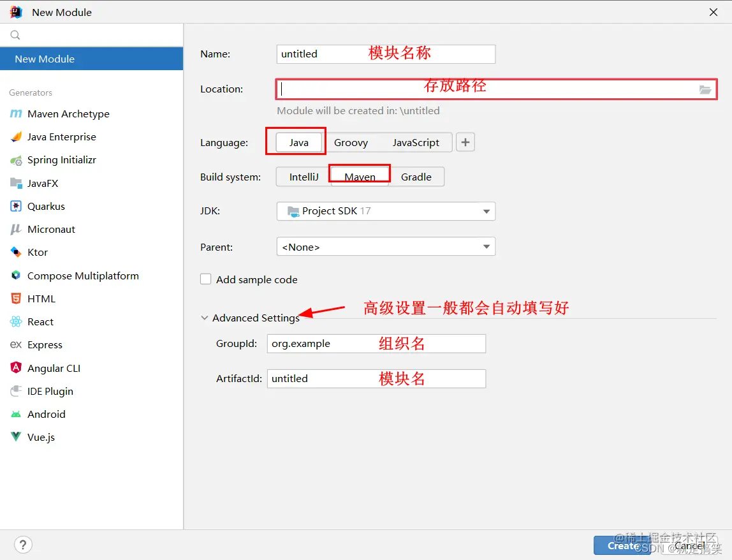The height and width of the screenshot is (560, 732).
Task: Click the search magnifier icon
Action: (x=15, y=35)
